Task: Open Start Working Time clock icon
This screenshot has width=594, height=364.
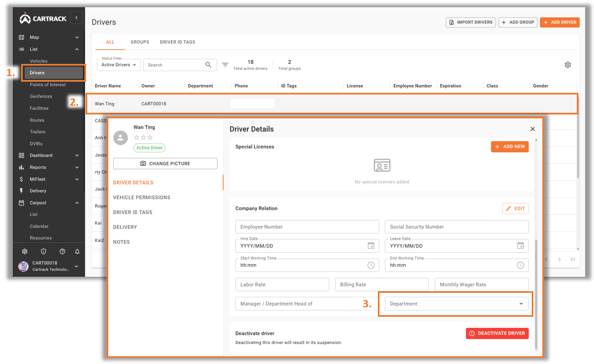Action: coord(371,265)
